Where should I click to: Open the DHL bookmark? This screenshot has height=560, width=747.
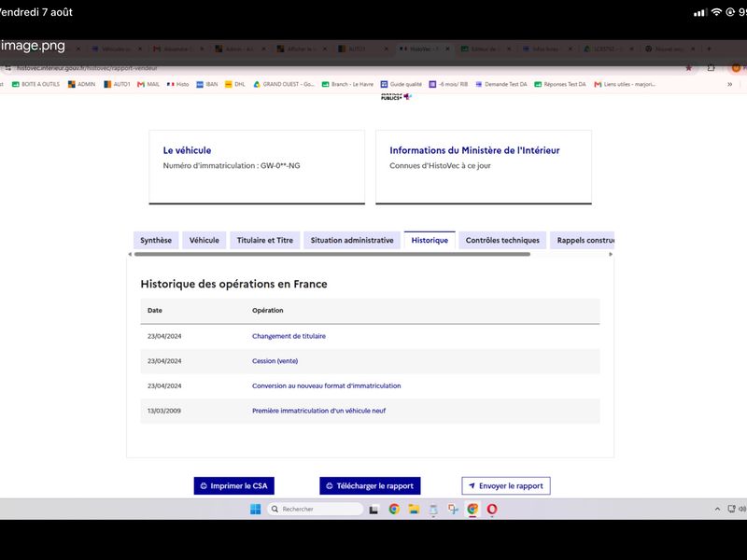(x=235, y=84)
